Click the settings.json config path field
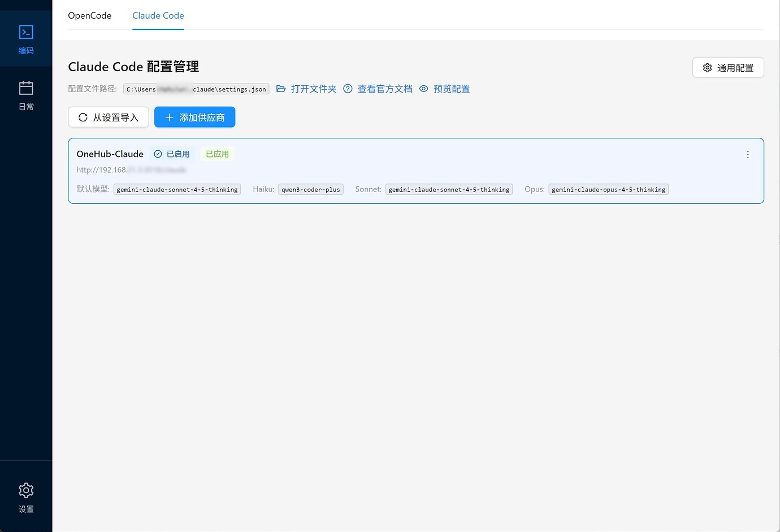This screenshot has height=532, width=780. pos(196,89)
